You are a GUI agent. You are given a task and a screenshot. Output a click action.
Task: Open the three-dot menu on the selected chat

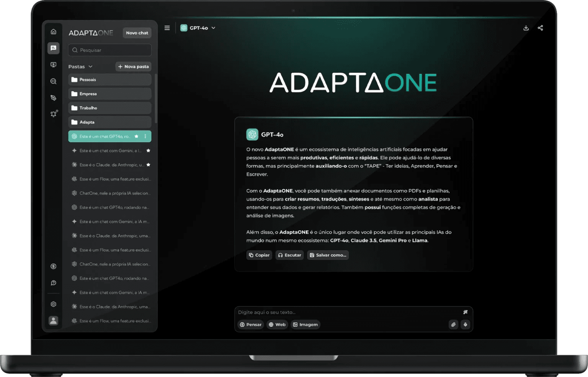coord(145,136)
